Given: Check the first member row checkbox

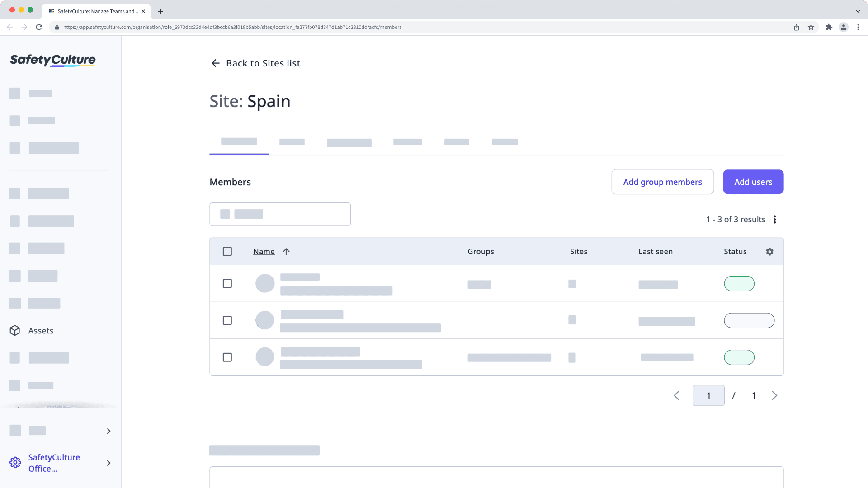Looking at the screenshot, I should 227,283.
